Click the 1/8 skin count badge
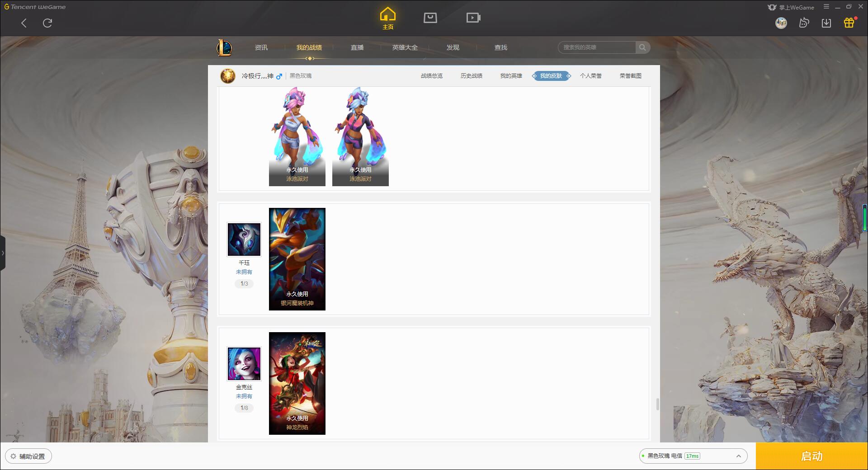 [244, 408]
